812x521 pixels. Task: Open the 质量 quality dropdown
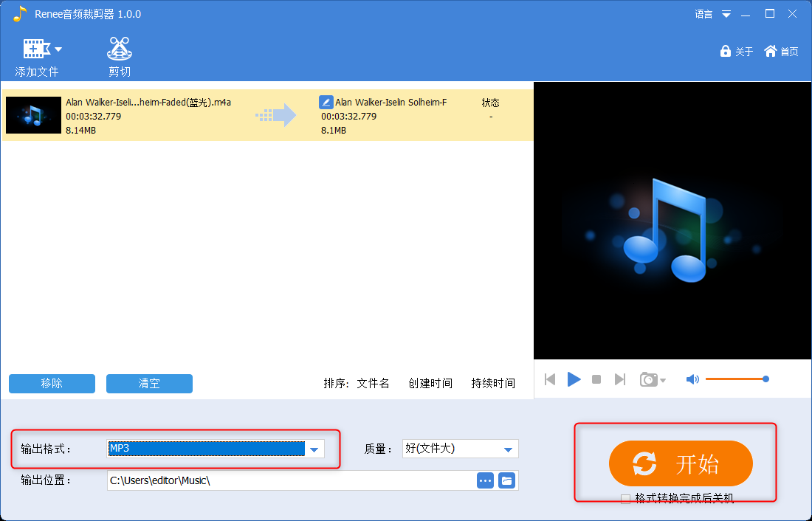coord(461,449)
